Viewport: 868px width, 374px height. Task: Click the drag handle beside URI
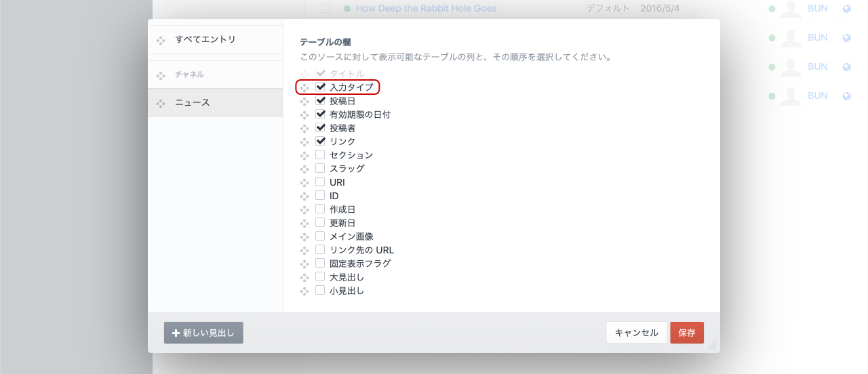click(304, 183)
